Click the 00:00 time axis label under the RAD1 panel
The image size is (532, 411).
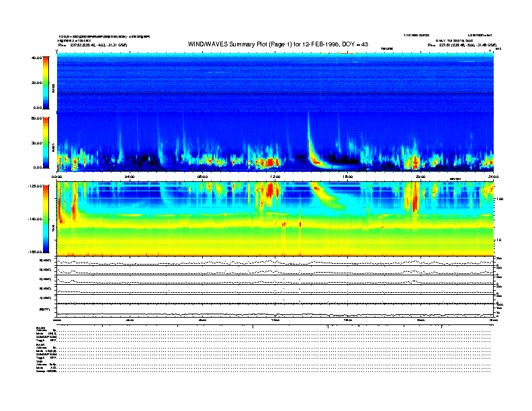point(58,177)
